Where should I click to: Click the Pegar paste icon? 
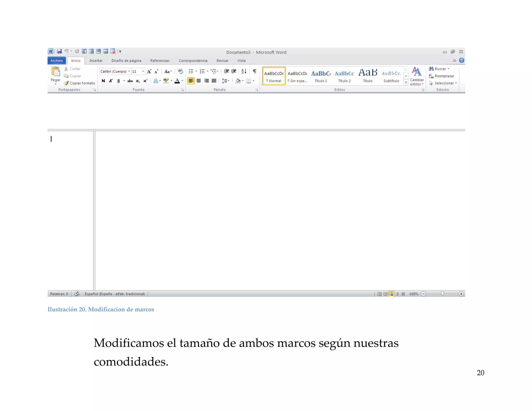(x=55, y=71)
